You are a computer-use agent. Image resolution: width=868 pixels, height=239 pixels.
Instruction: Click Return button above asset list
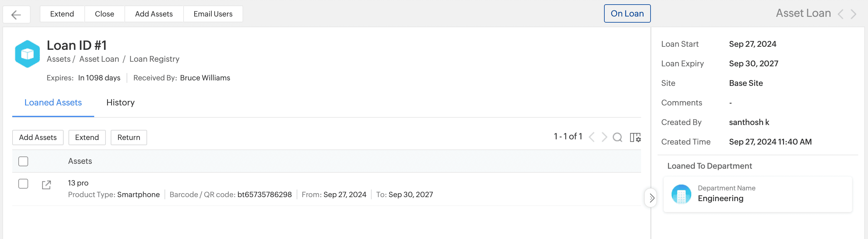coord(128,138)
